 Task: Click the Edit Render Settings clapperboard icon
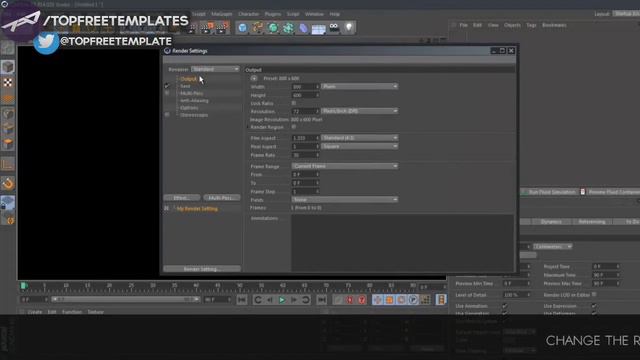pyautogui.click(x=222, y=28)
